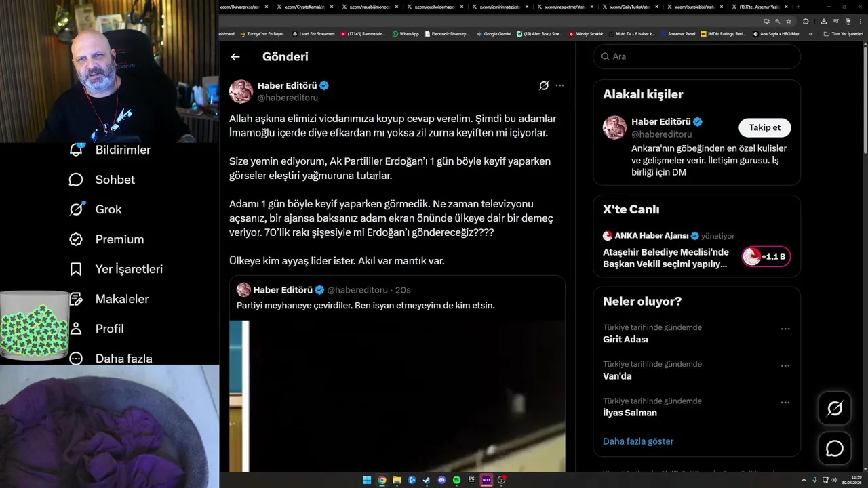Follow Haber Editörü with Takip et
Image resolution: width=868 pixels, height=488 pixels.
tap(764, 127)
